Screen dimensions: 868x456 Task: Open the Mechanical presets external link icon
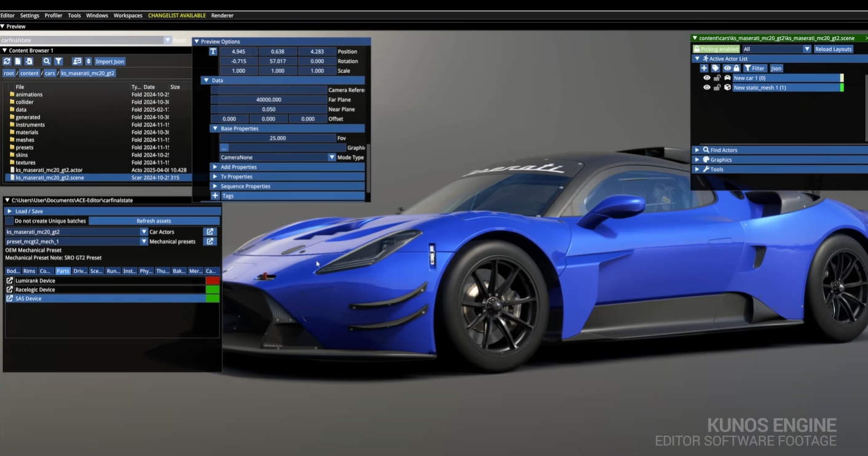210,242
